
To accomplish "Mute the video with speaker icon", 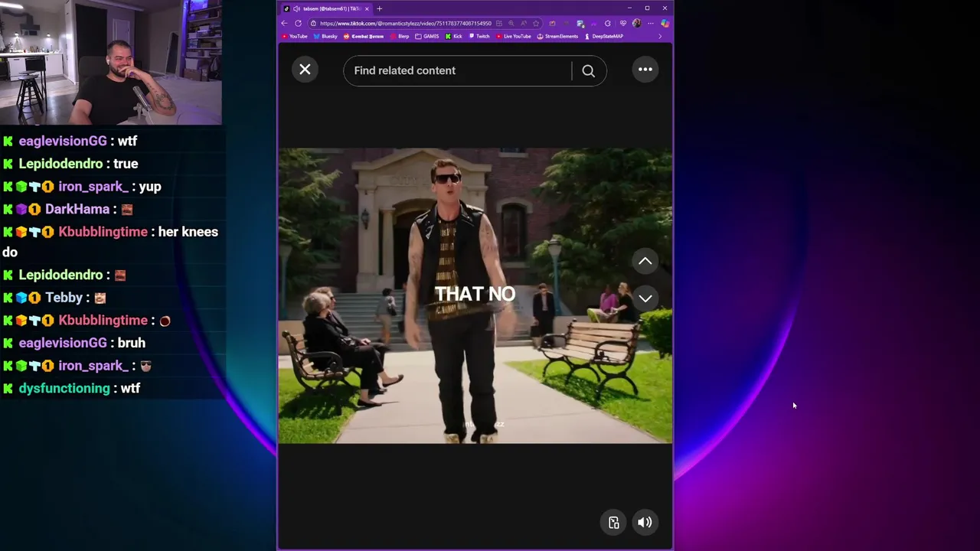I will (645, 523).
